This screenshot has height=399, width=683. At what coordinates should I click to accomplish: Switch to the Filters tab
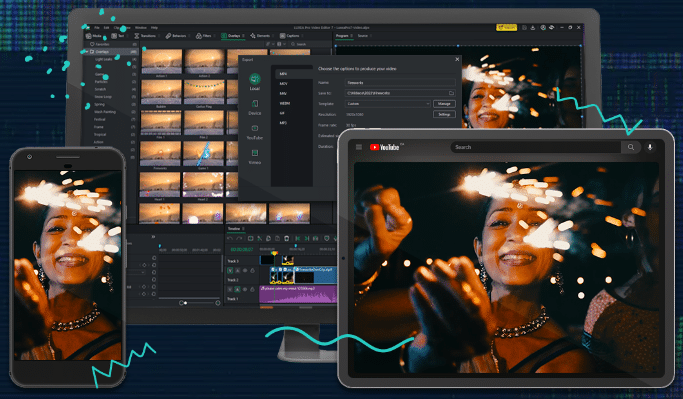pyautogui.click(x=204, y=36)
